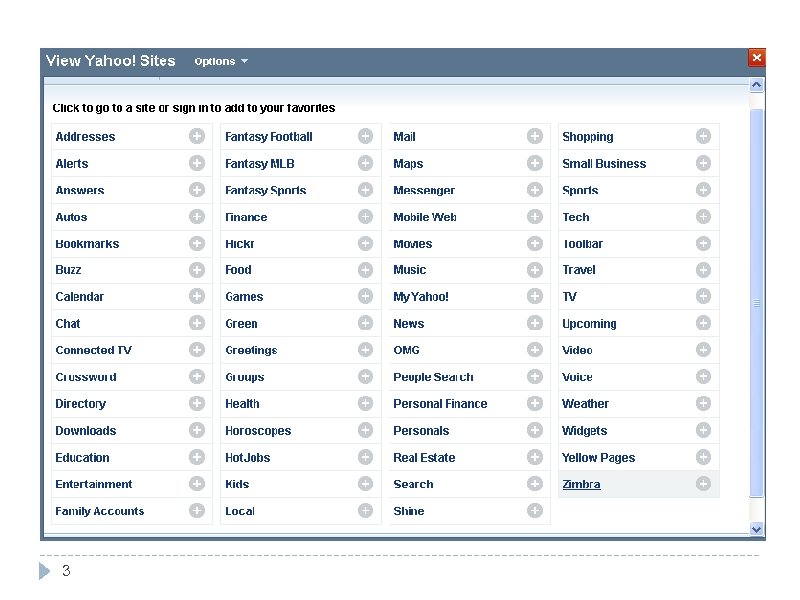
Task: Add Answers to favorites via plus icon
Action: (196, 190)
